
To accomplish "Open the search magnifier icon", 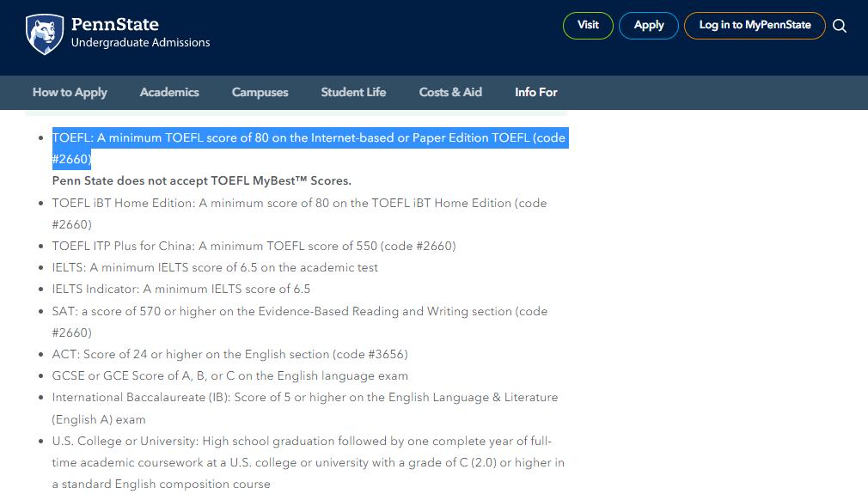I will click(840, 26).
